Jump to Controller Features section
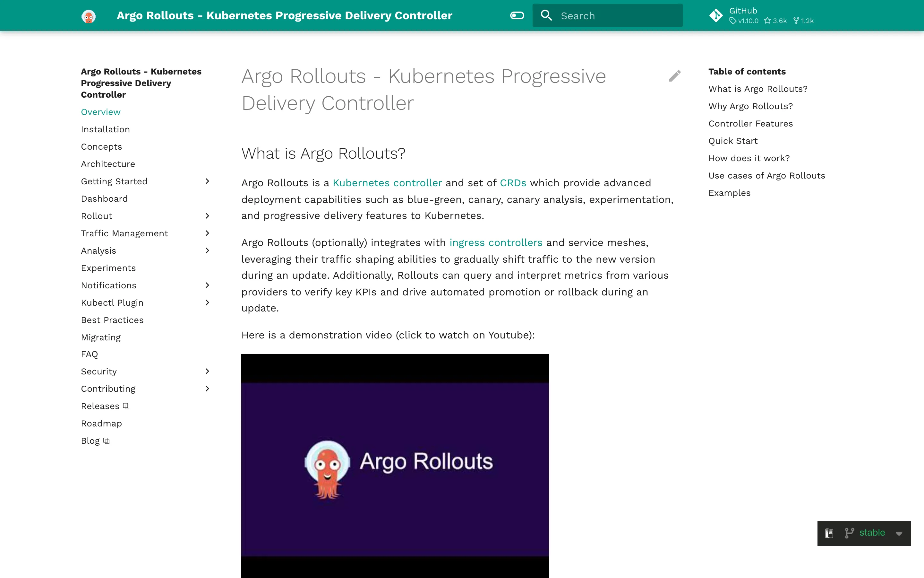Image resolution: width=924 pixels, height=578 pixels. 751,124
